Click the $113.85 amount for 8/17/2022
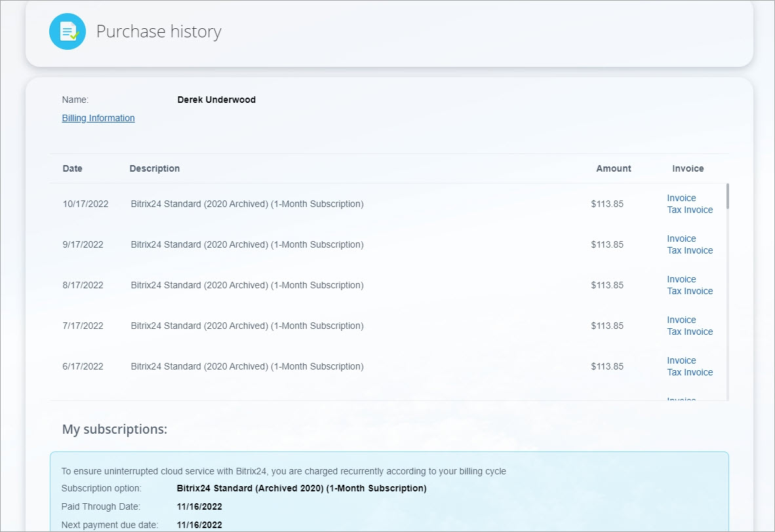 [x=607, y=285]
